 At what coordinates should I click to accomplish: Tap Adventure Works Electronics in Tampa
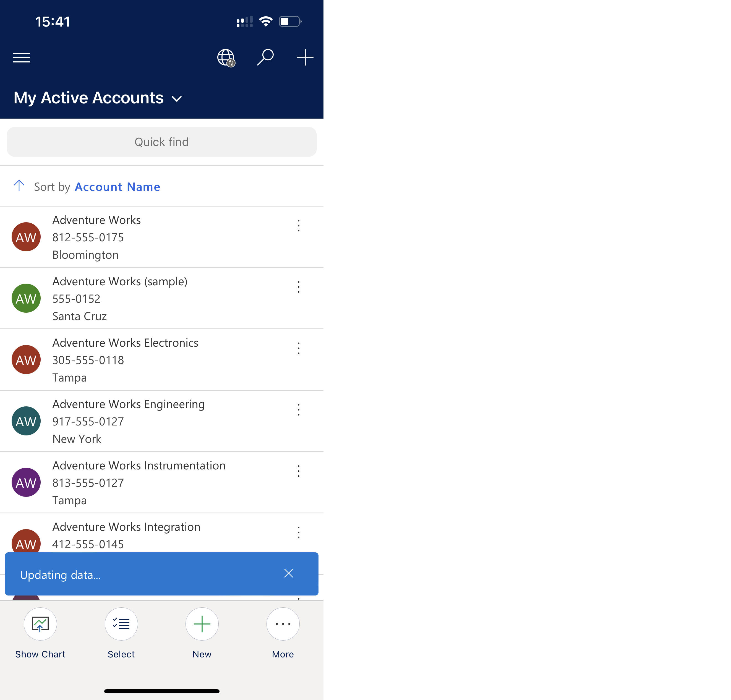tap(161, 359)
